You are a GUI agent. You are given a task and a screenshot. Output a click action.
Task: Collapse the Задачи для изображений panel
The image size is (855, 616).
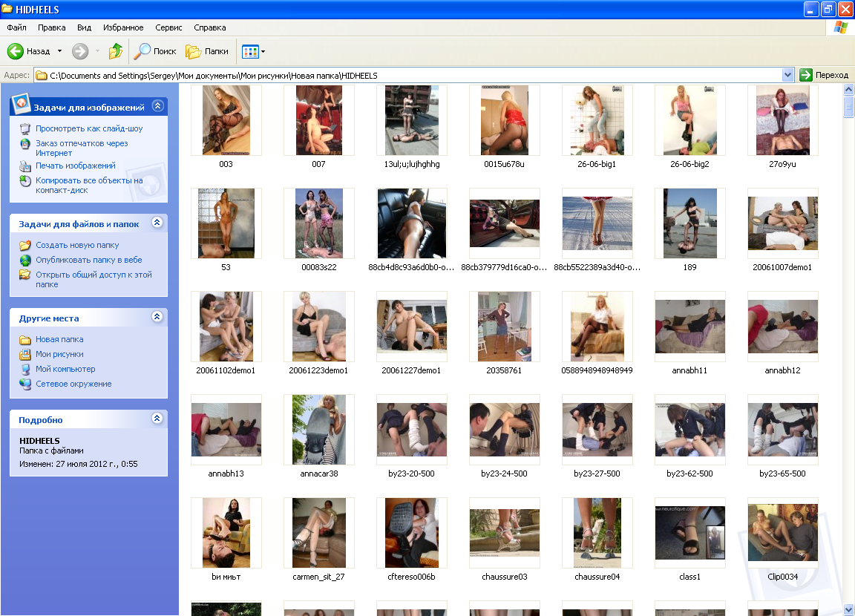[x=157, y=105]
